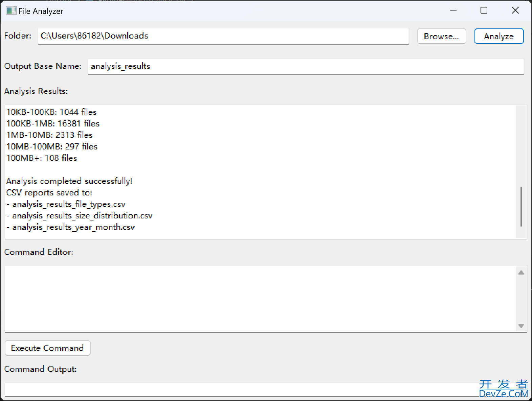This screenshot has height=401, width=532.
Task: Click the Browse... button
Action: click(441, 36)
